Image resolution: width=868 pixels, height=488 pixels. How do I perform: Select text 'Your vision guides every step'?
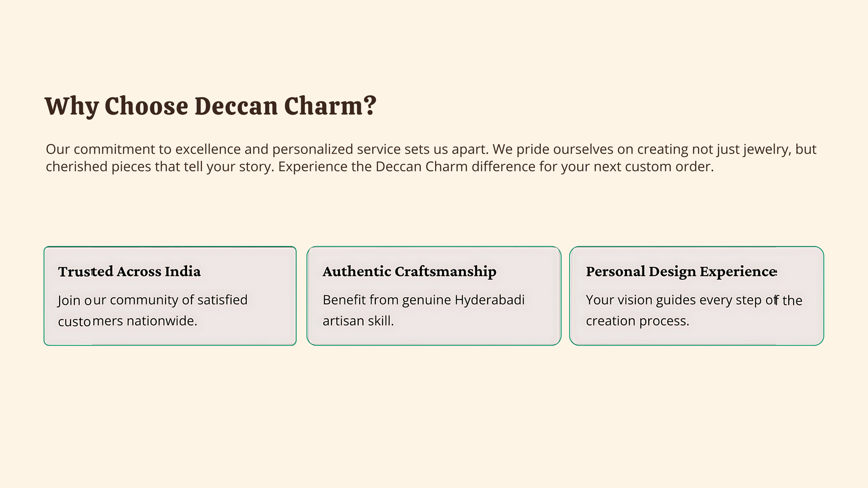674,300
